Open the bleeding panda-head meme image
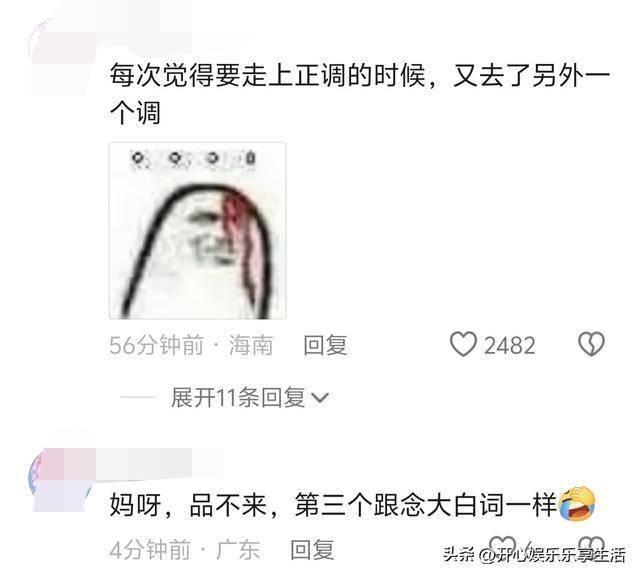 [x=198, y=231]
